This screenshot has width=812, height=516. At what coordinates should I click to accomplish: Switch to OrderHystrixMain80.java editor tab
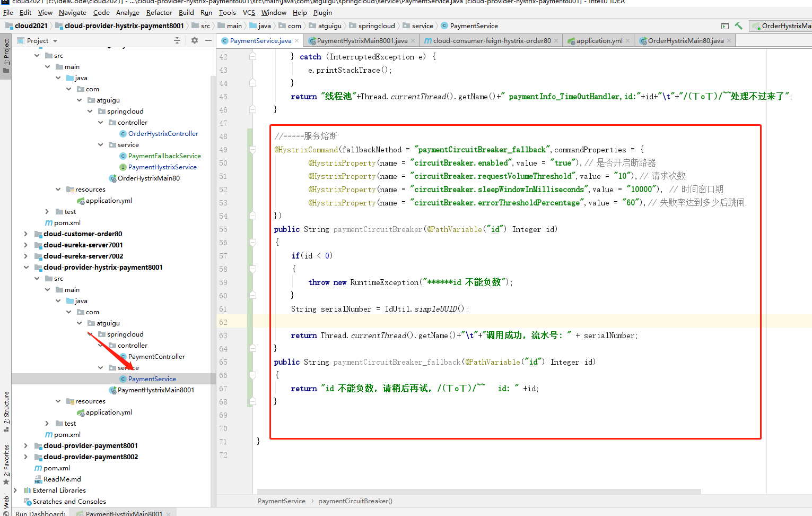click(x=685, y=40)
